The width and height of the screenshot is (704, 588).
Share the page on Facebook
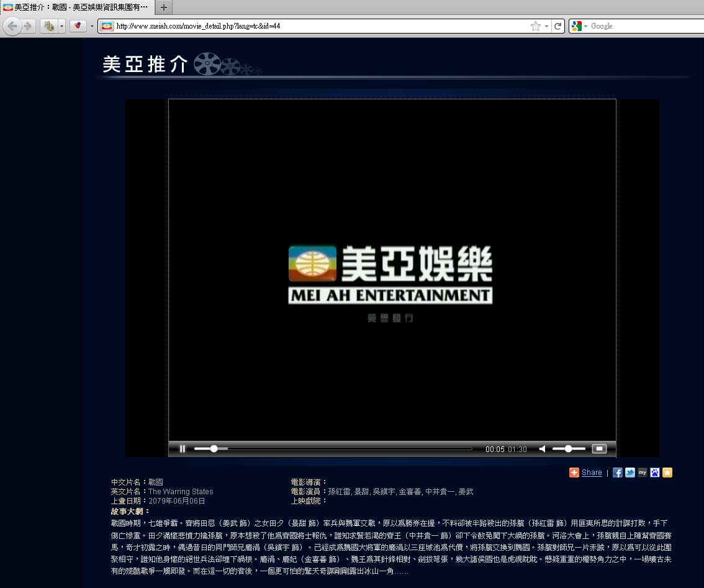[618, 473]
